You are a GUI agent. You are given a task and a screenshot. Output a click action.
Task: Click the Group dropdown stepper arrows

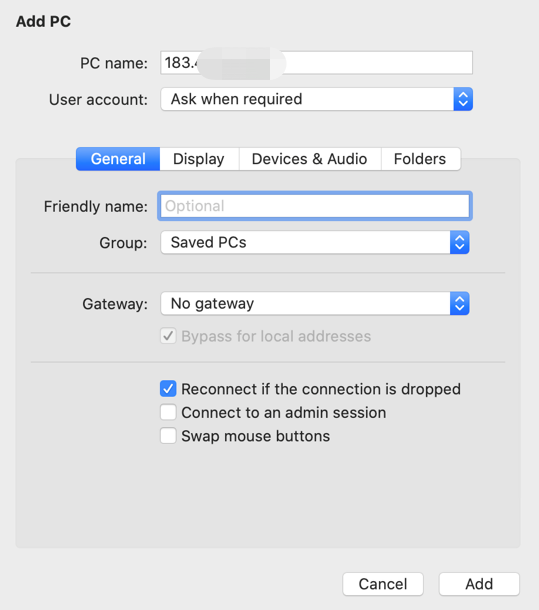(460, 242)
